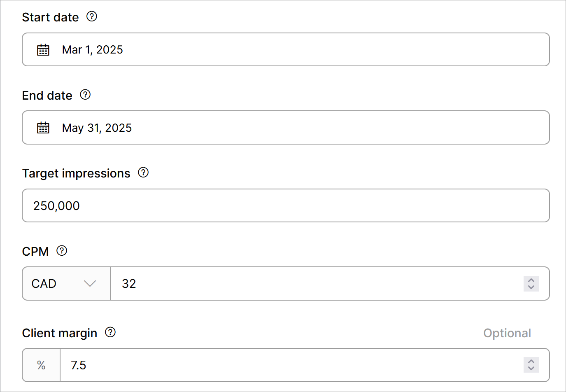This screenshot has height=392, width=566.
Task: Increment Client margin using up arrow
Action: pos(531,361)
